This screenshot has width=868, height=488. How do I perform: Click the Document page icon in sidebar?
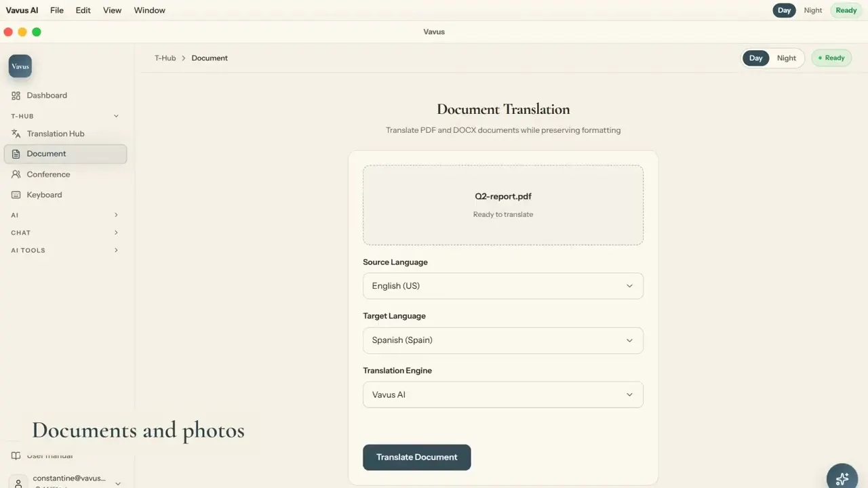(x=16, y=154)
